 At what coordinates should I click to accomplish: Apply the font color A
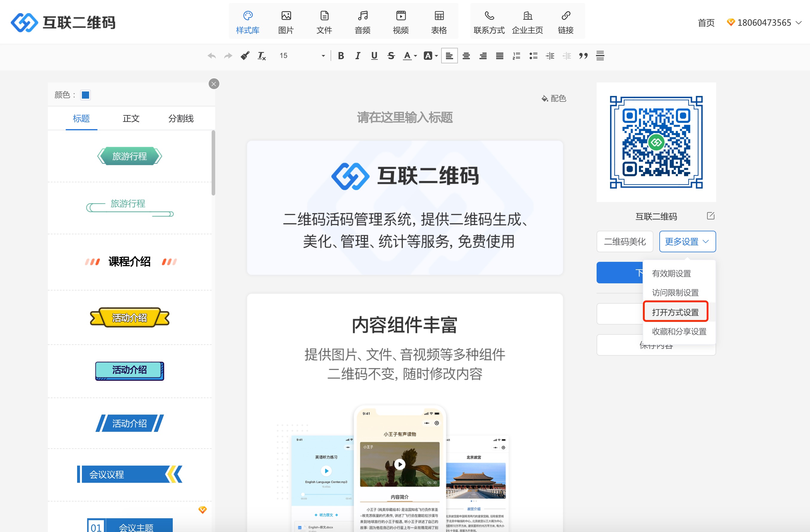click(x=407, y=56)
